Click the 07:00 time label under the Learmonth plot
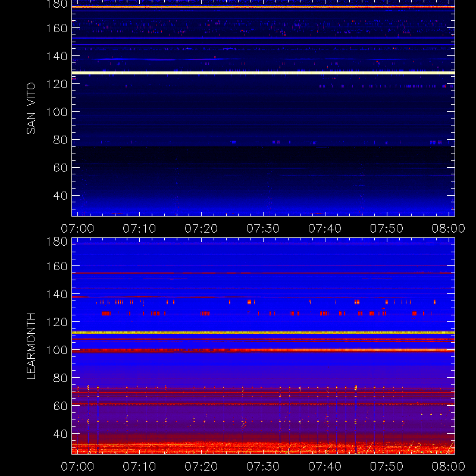The height and width of the screenshot is (476, 476). (x=77, y=466)
